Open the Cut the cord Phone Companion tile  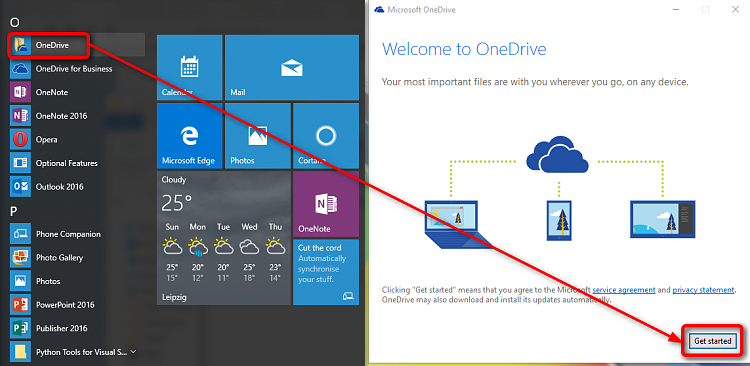coord(326,272)
